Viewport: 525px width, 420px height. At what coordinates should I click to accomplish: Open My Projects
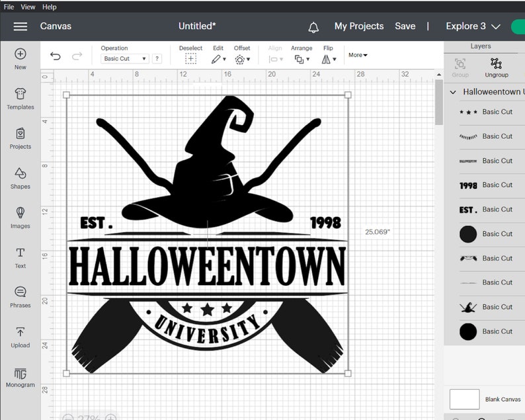click(x=359, y=26)
